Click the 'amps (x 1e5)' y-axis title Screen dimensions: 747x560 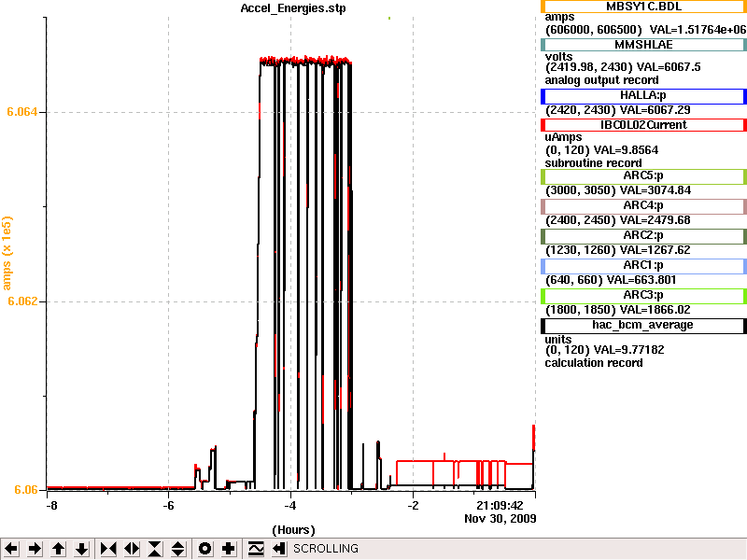point(7,253)
